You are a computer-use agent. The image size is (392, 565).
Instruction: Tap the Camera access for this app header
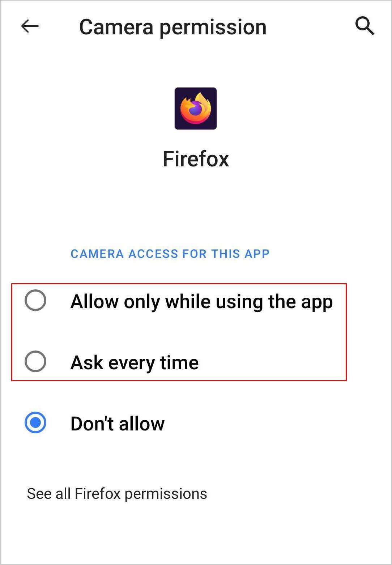170,254
